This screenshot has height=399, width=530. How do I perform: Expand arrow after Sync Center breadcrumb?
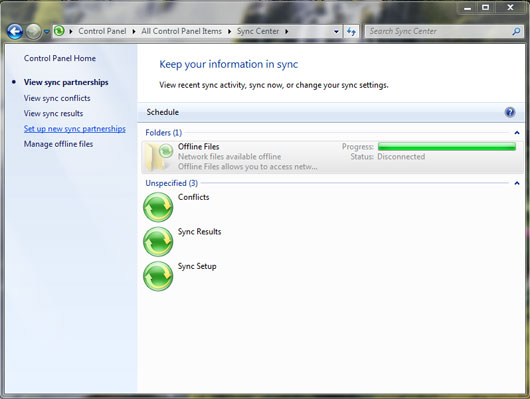287,31
